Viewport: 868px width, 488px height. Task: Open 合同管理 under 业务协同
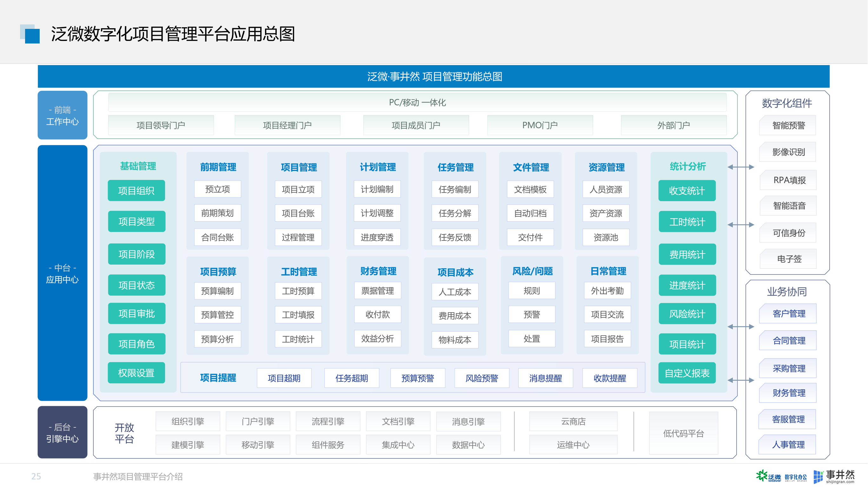click(x=788, y=340)
